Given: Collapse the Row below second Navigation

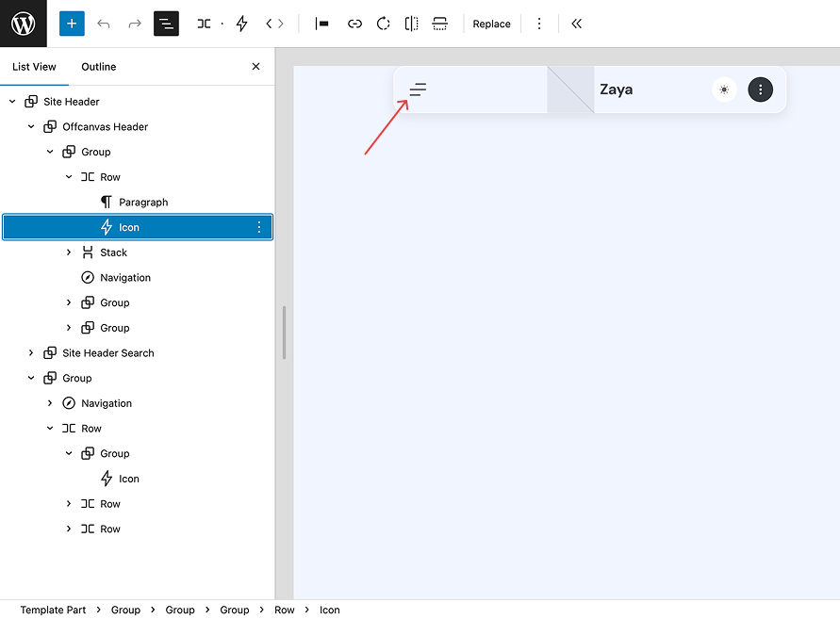Looking at the screenshot, I should (x=50, y=429).
